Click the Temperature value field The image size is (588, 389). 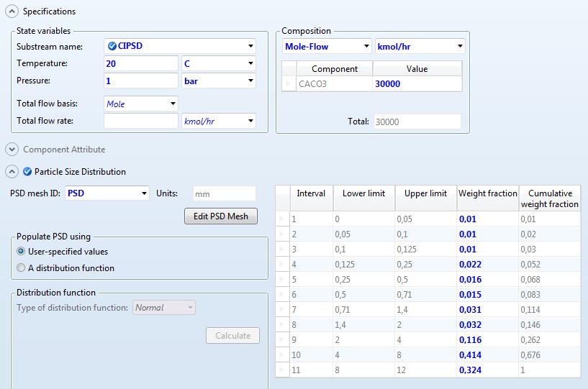140,63
